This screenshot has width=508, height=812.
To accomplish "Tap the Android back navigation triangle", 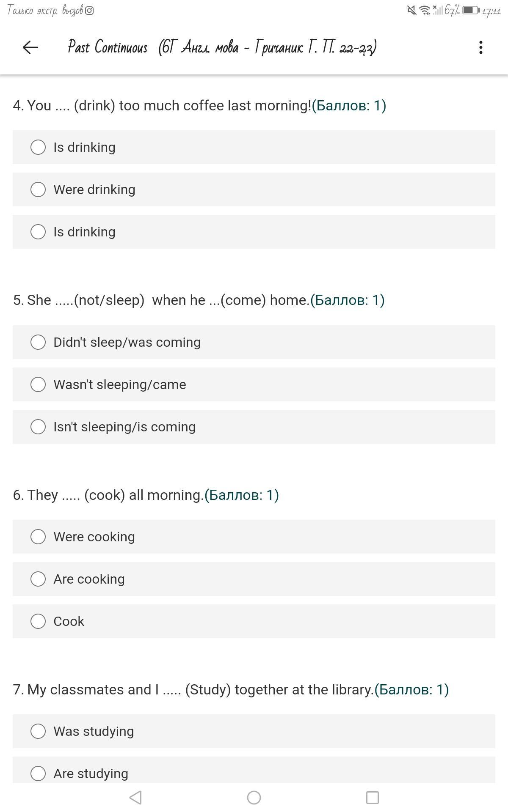I will pyautogui.click(x=135, y=798).
